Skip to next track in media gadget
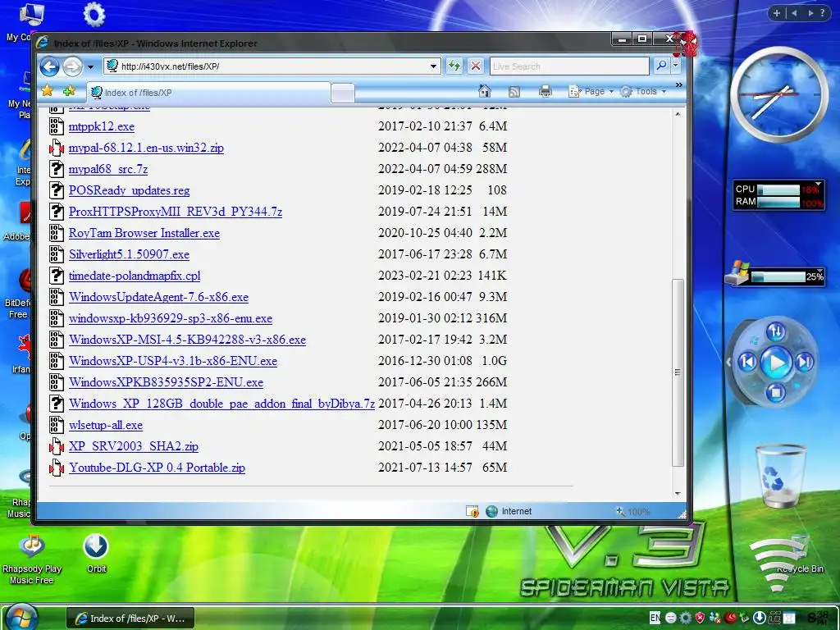This screenshot has height=630, width=840. [805, 363]
